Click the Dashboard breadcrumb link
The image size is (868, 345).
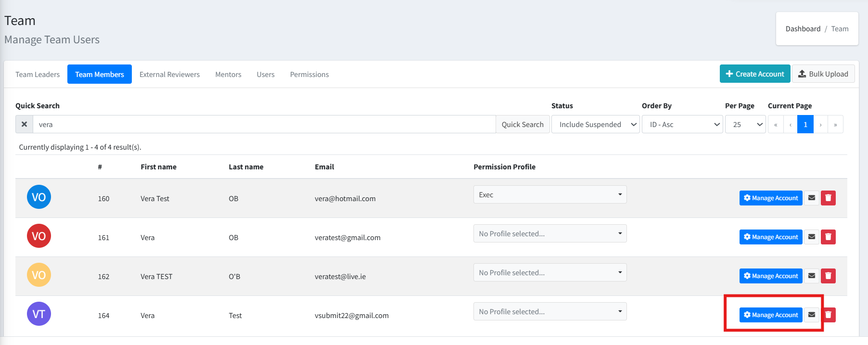(x=803, y=29)
